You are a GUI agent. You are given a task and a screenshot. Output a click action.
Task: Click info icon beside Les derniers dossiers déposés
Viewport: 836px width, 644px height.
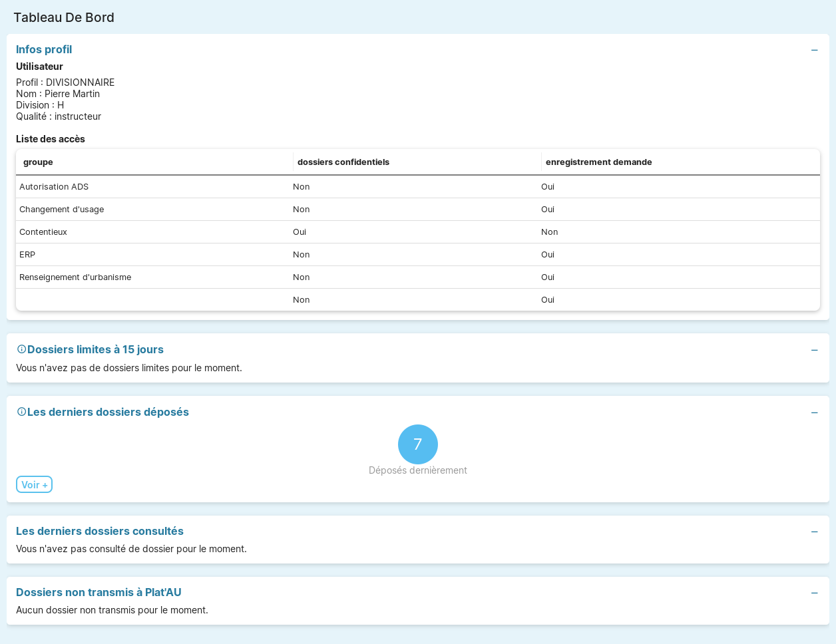pyautogui.click(x=21, y=412)
